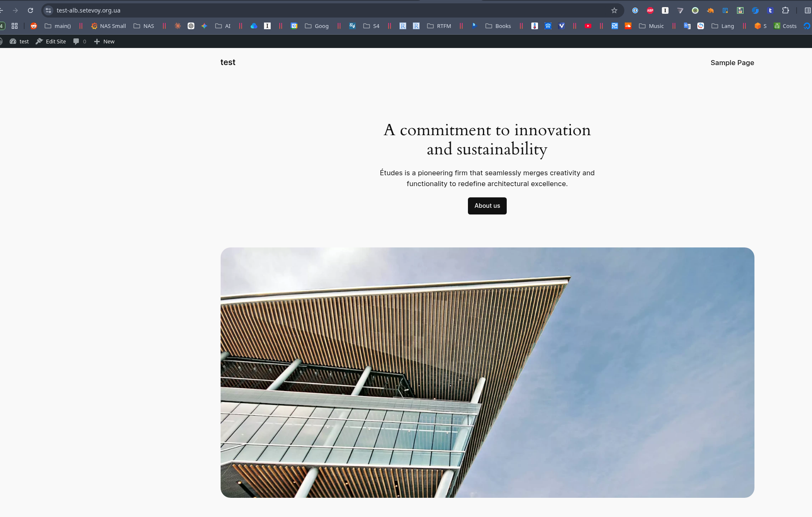Reload the page with the refresh icon

point(30,10)
